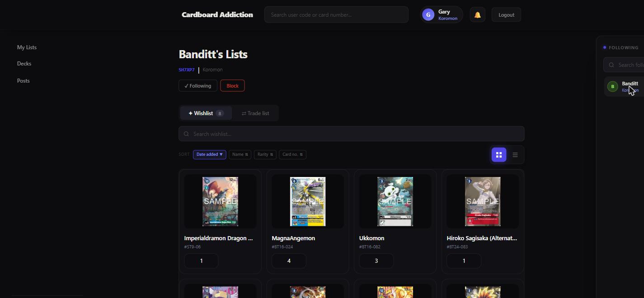Open the notifications bell

[x=477, y=15]
